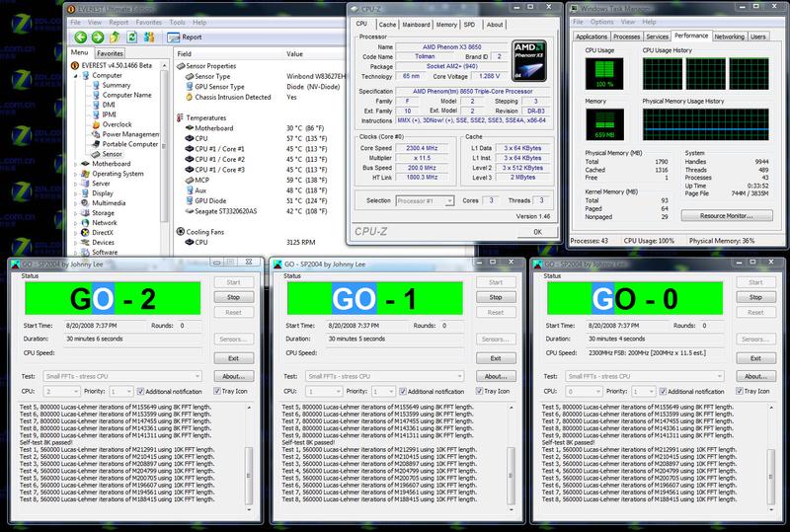Open the CPU dropdown in GO-2 window
Image resolution: width=790 pixels, height=532 pixels.
click(x=62, y=391)
